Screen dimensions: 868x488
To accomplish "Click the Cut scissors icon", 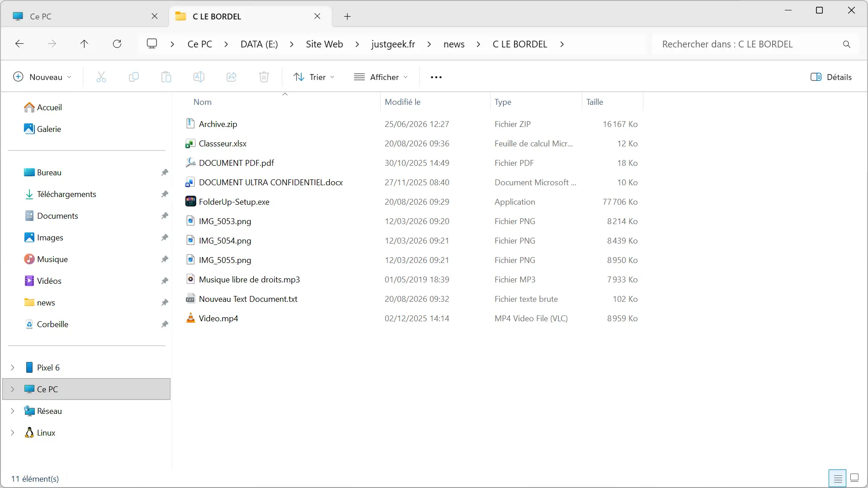I will [101, 77].
